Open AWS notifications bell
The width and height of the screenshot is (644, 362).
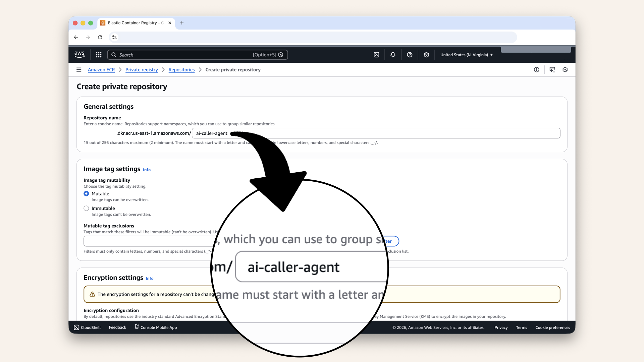click(392, 55)
